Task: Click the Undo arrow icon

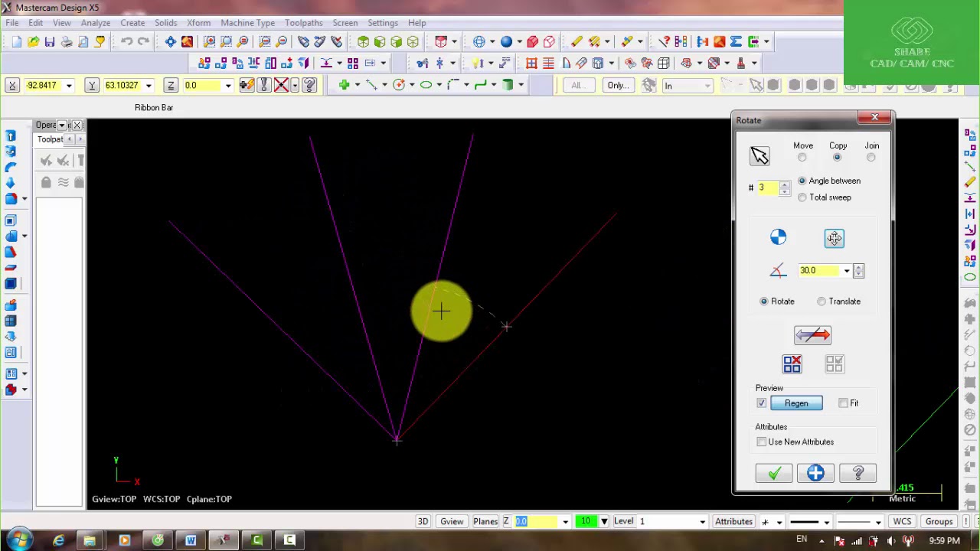Action: [126, 41]
